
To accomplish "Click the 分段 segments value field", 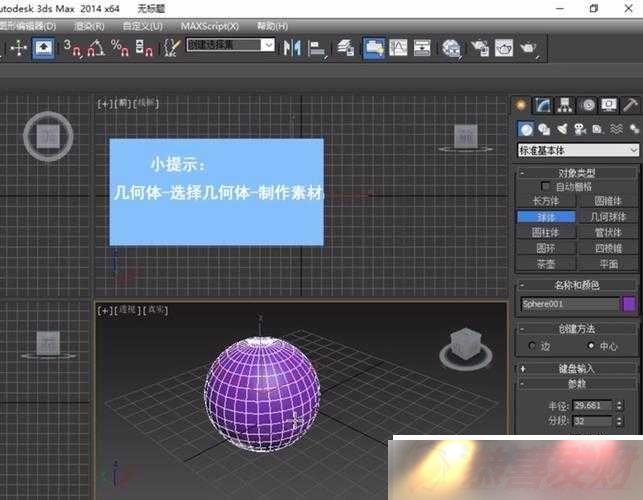I will [x=593, y=421].
